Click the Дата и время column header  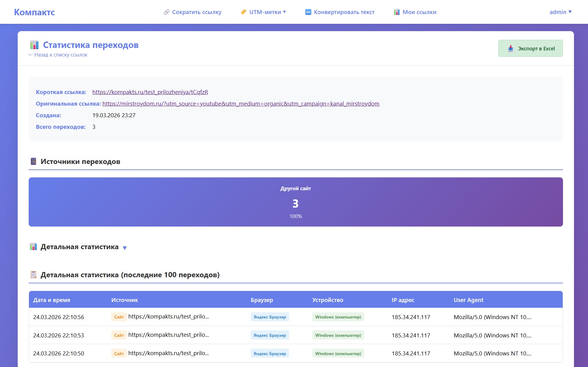point(52,300)
